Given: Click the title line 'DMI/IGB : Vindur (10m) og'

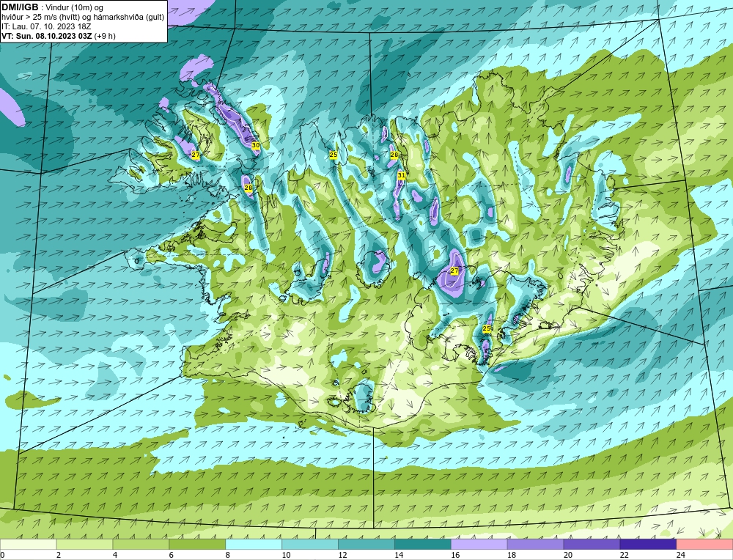Looking at the screenshot, I should [53, 7].
